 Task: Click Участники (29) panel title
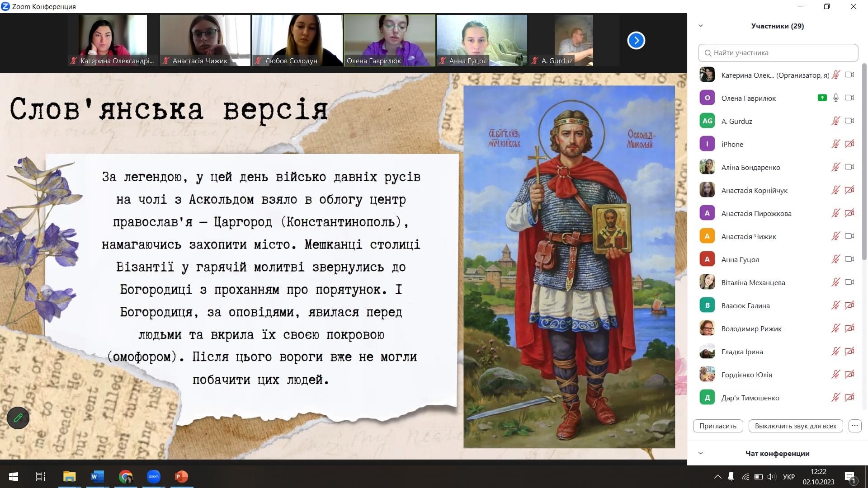tap(777, 26)
